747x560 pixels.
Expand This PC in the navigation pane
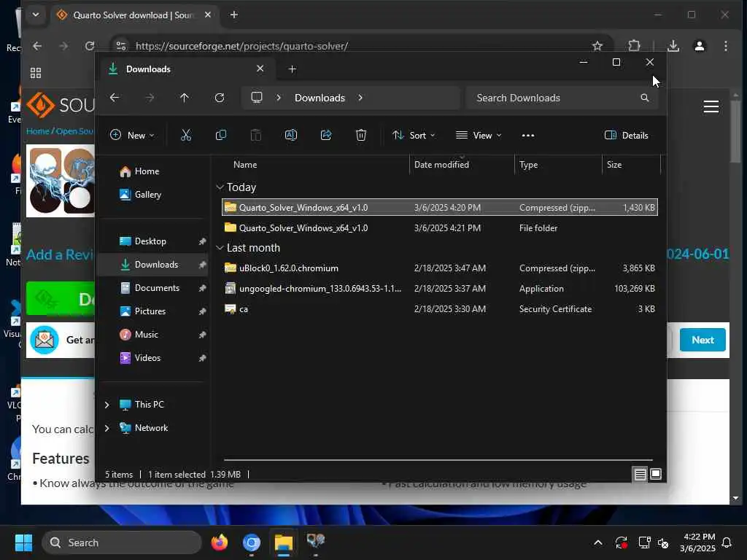coord(107,405)
